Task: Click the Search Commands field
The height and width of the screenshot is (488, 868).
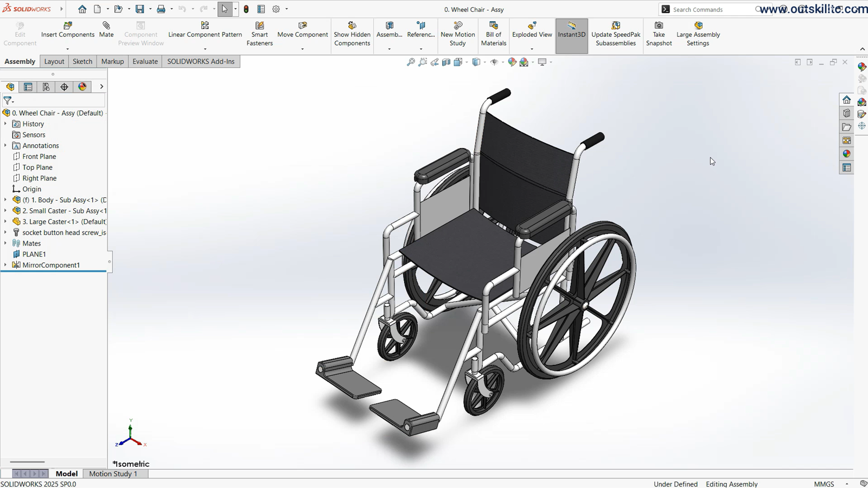Action: [x=713, y=9]
